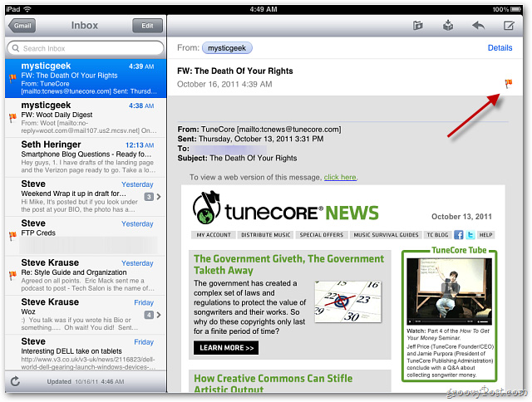Open Steve Krause 'Woz' email
This screenshot has width=532, height=402.
point(86,315)
